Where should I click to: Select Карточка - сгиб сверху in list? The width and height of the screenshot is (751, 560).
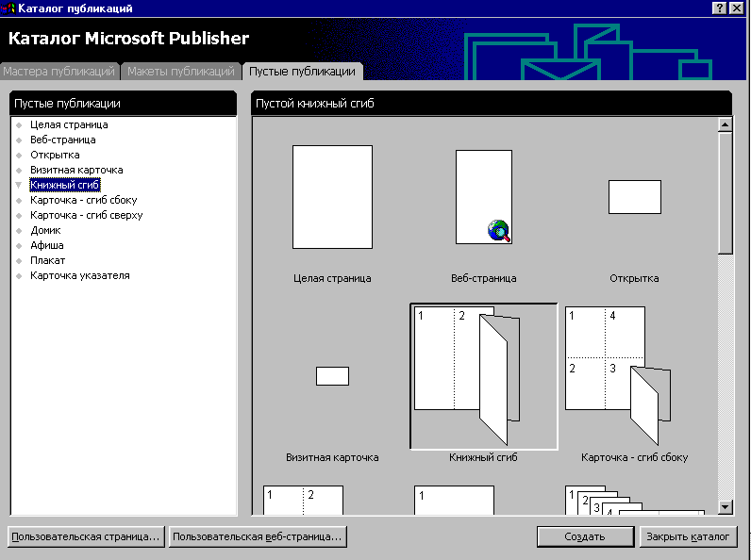click(86, 215)
